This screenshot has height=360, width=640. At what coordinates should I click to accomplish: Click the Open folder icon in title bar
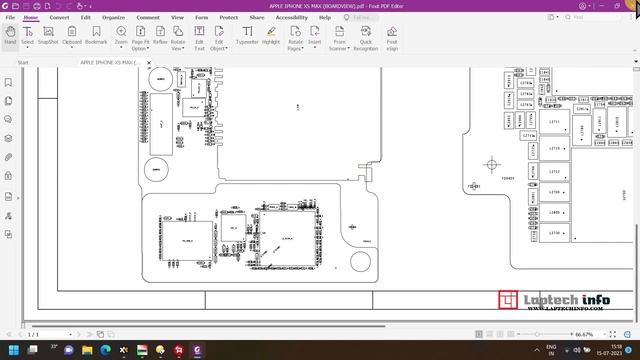click(15, 6)
